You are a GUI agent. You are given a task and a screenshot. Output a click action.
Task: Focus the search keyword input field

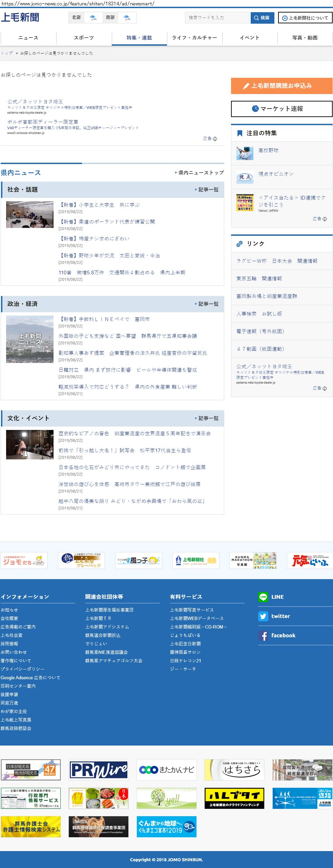217,18
